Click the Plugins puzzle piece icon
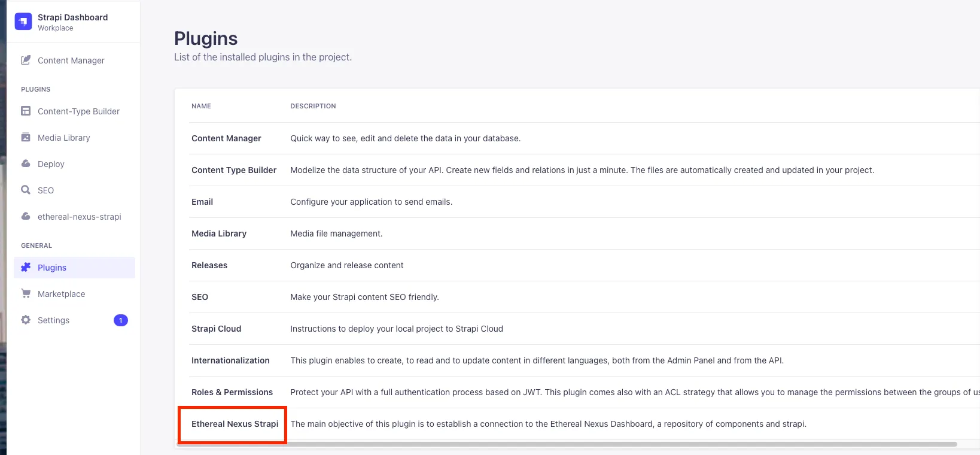Viewport: 980px width, 455px height. [26, 268]
